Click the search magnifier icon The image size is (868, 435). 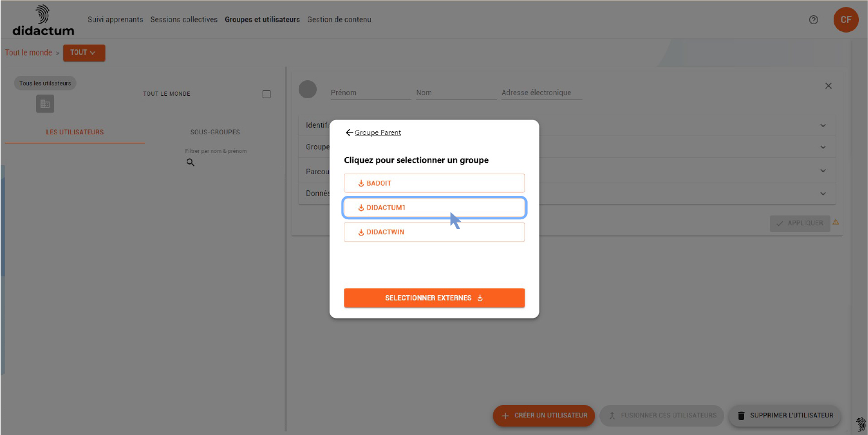click(190, 163)
